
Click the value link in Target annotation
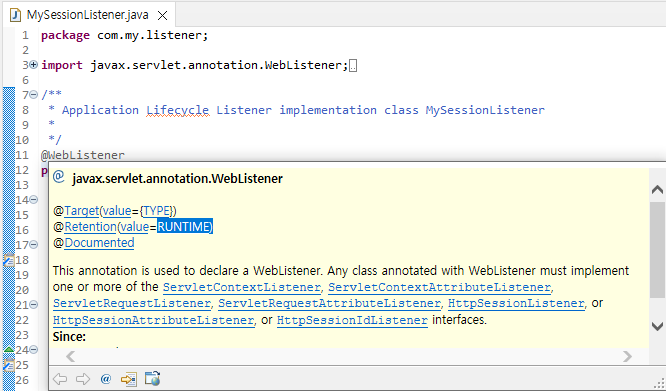point(117,211)
